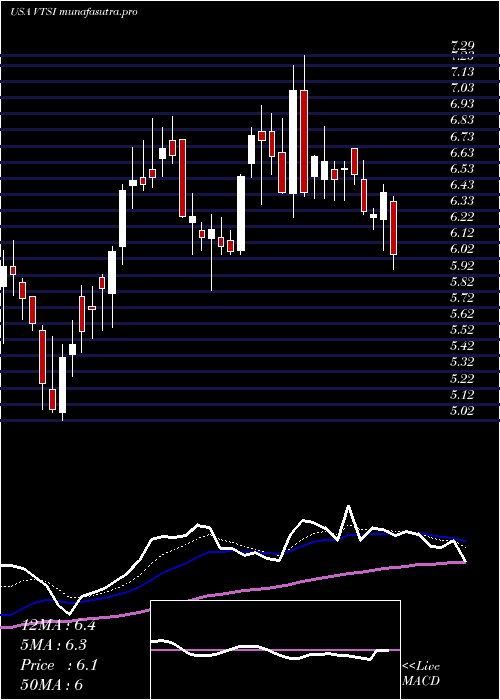Click the 5.82 price axis label
The width and height of the screenshot is (500, 700).
tap(462, 282)
